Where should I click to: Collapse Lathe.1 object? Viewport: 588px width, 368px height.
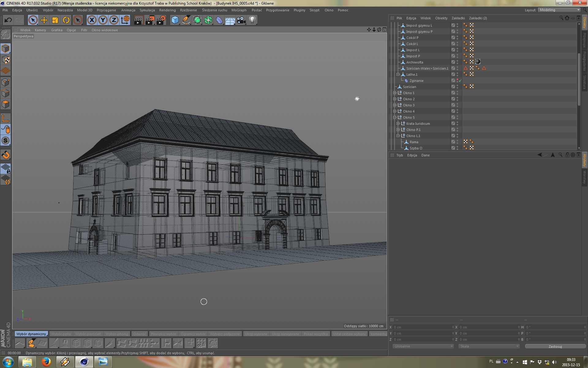click(398, 75)
